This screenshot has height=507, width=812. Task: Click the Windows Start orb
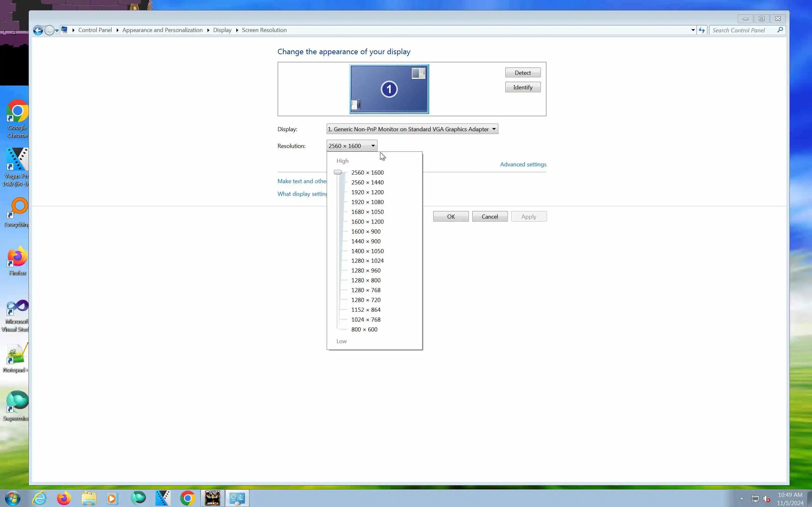pos(12,498)
